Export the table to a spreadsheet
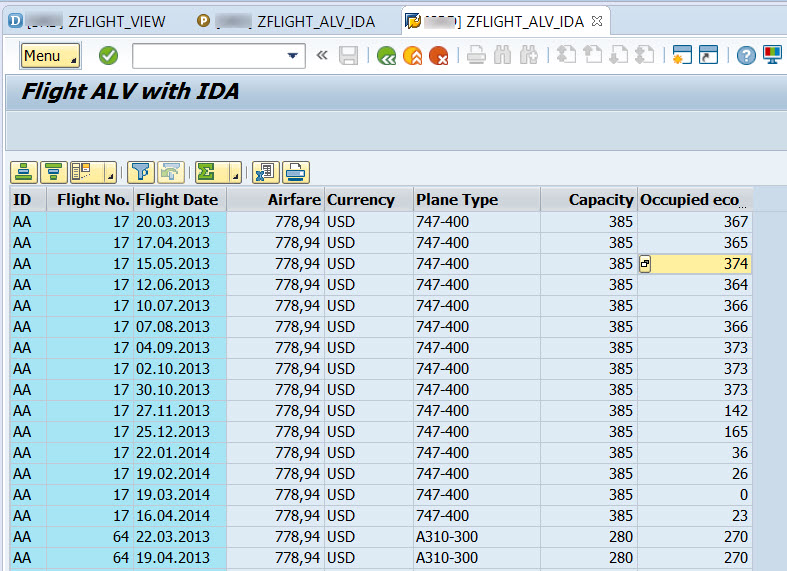787x571 pixels. pos(266,172)
